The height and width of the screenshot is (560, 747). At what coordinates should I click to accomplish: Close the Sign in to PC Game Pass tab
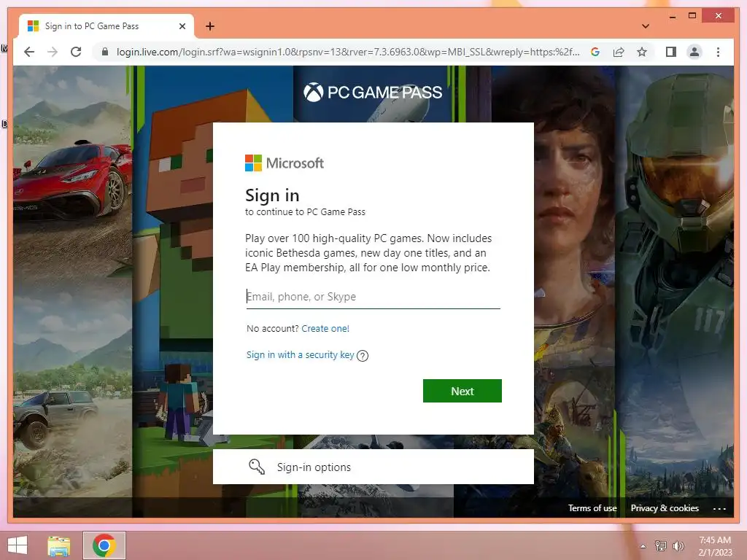(x=182, y=26)
